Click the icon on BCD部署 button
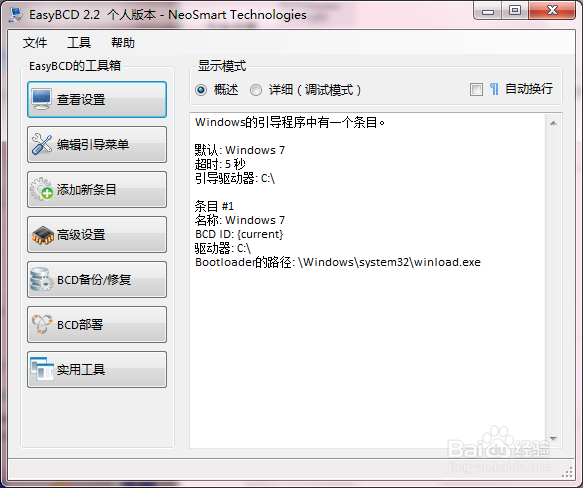The image size is (583, 488). tap(42, 324)
